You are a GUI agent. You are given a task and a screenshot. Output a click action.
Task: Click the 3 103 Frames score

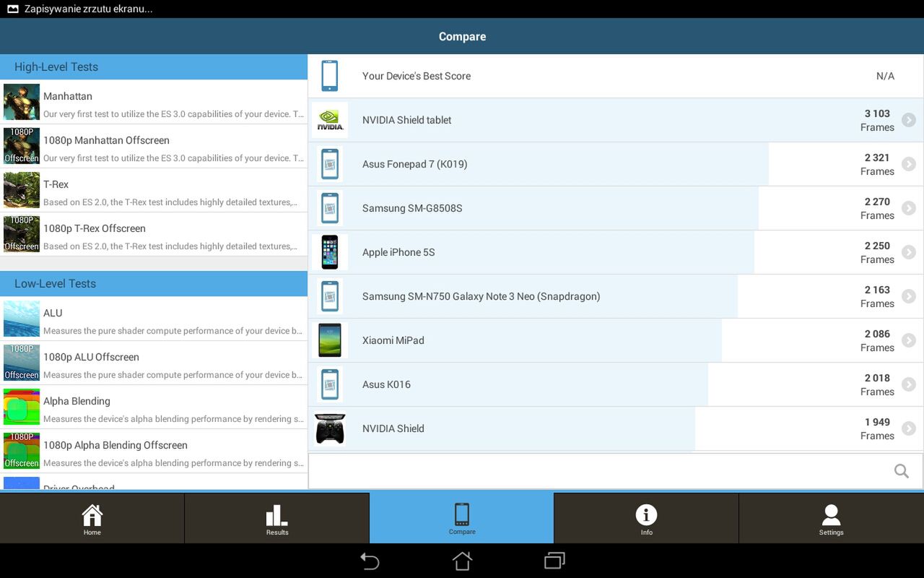(877, 120)
